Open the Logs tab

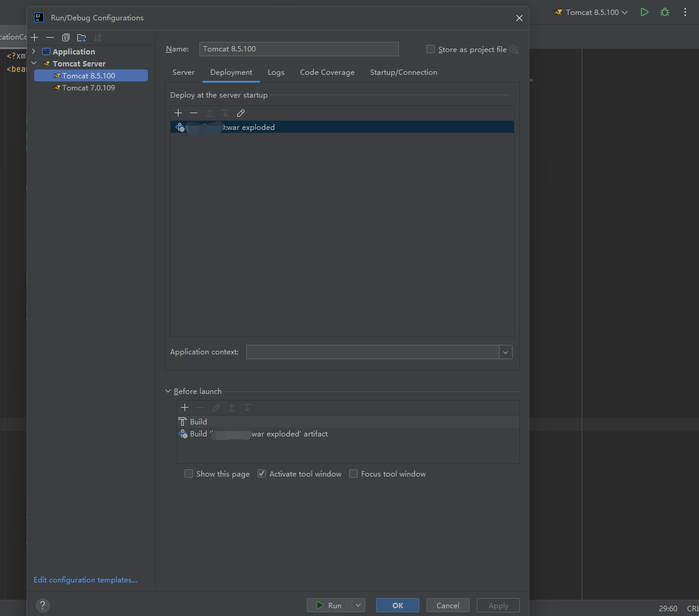tap(276, 72)
